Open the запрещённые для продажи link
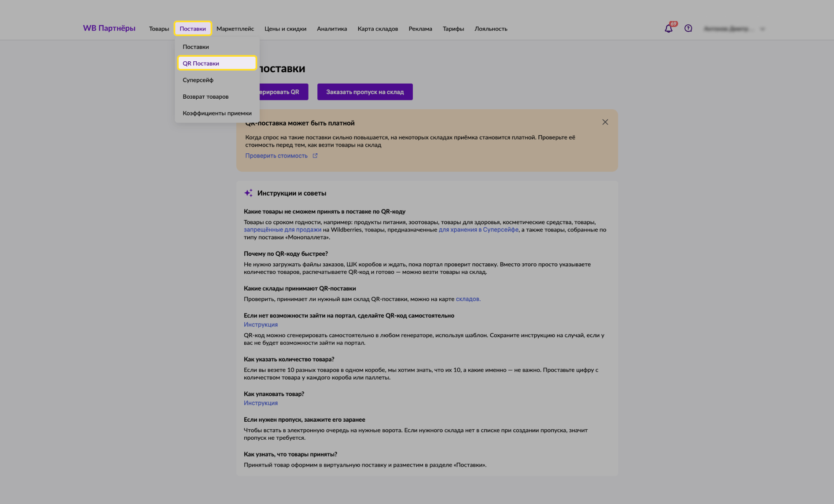 282,230
